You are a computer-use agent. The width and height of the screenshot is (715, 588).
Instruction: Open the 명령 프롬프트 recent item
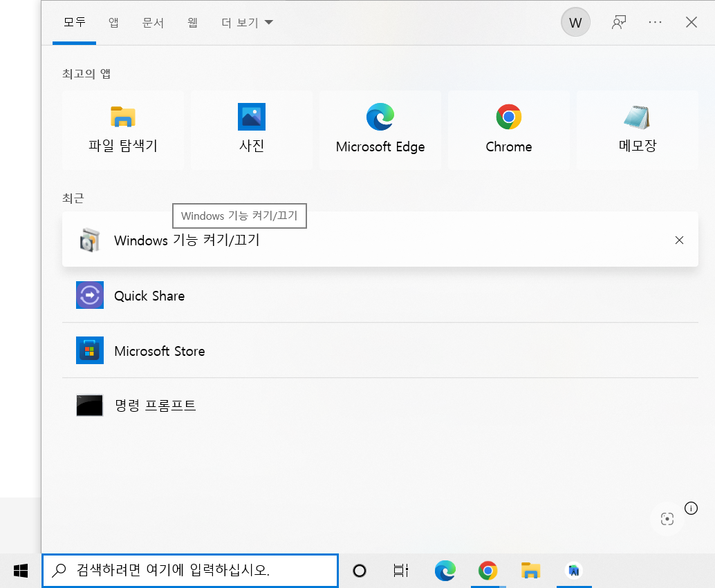pos(380,405)
